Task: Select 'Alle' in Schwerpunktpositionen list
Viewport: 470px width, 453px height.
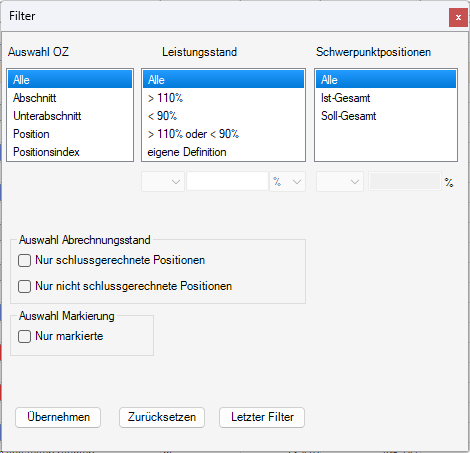Action: pyautogui.click(x=386, y=80)
